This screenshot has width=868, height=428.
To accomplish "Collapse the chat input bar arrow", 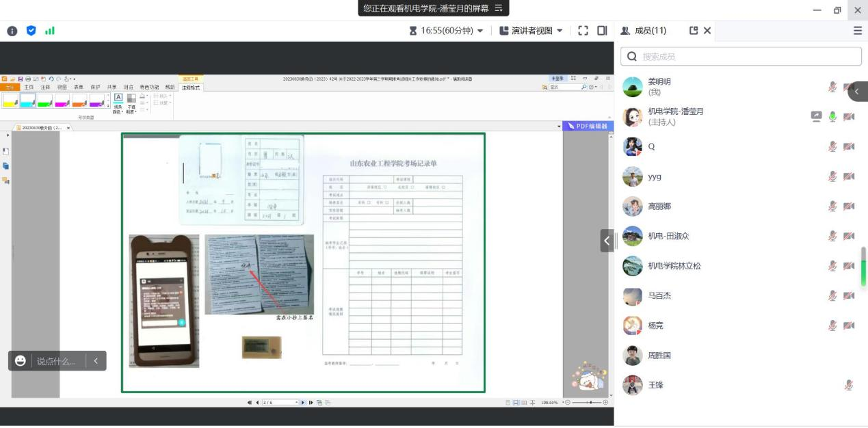I will point(96,361).
